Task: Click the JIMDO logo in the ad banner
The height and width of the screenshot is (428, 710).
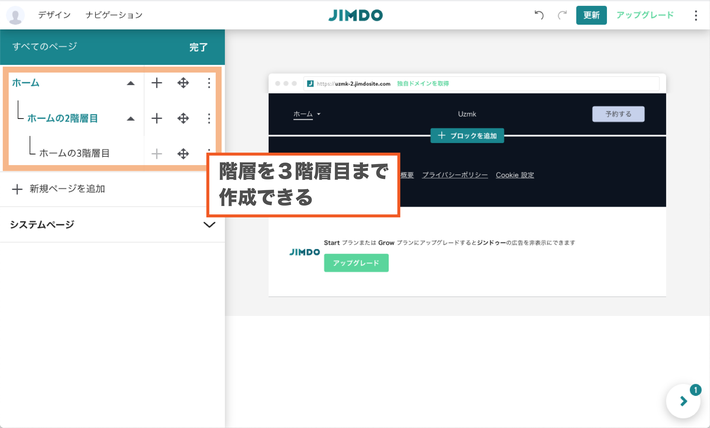Action: 305,252
